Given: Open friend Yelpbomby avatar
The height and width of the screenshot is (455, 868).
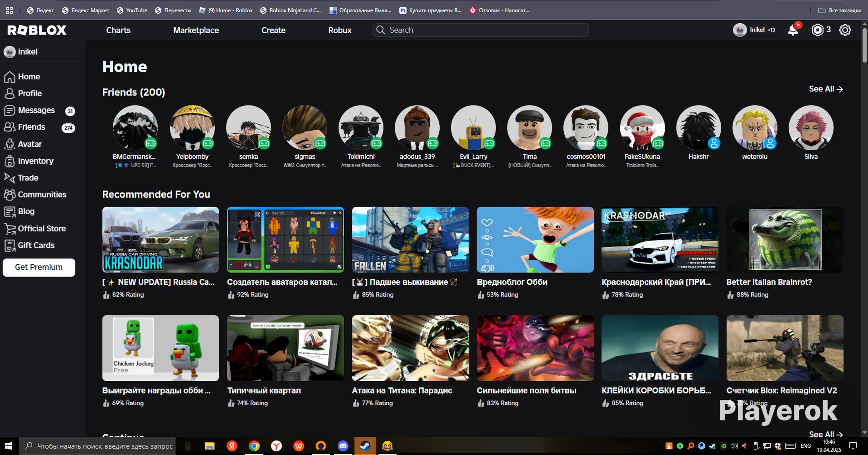Looking at the screenshot, I should pyautogui.click(x=192, y=128).
